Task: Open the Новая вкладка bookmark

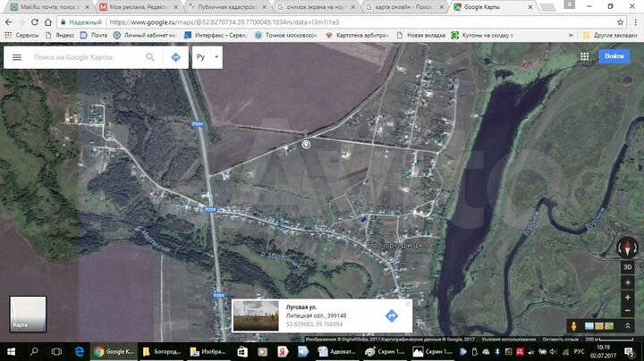Action: point(421,35)
